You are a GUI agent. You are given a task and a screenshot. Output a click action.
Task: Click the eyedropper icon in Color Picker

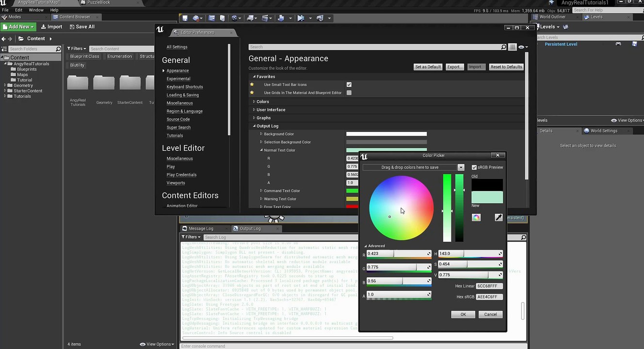(499, 218)
